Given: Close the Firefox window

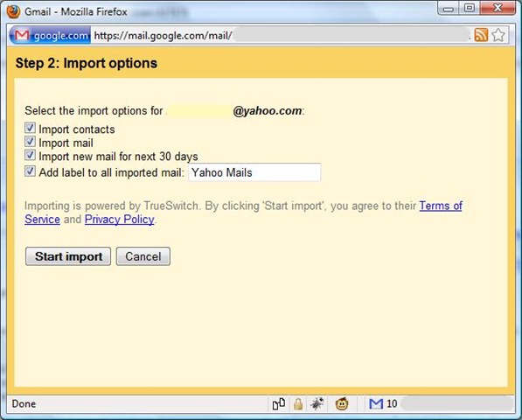Looking at the screenshot, I should click(x=498, y=8).
